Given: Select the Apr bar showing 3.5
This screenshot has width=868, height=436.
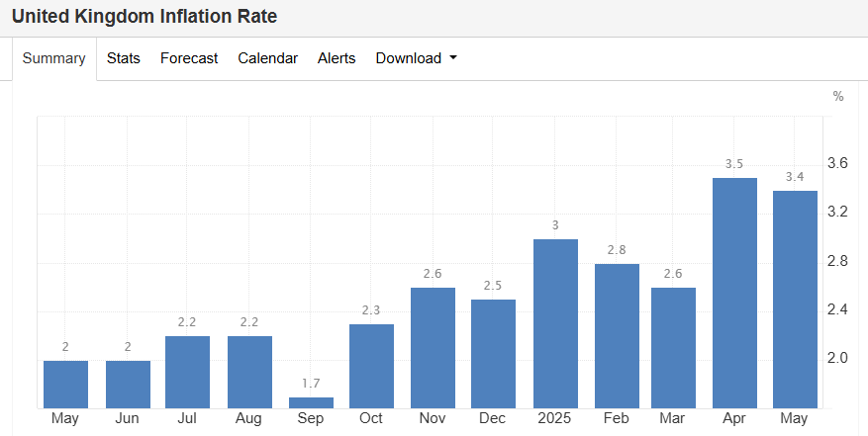Looking at the screenshot, I should 734,293.
